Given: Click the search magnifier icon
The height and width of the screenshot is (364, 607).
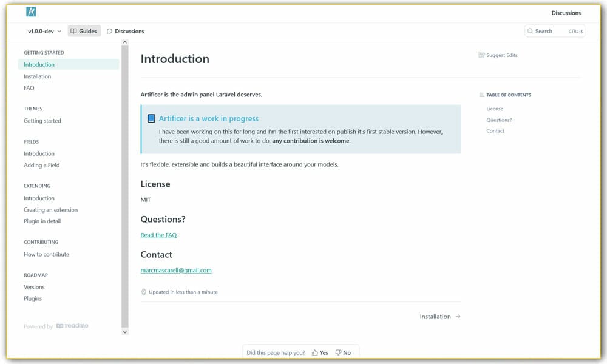Looking at the screenshot, I should tap(531, 31).
